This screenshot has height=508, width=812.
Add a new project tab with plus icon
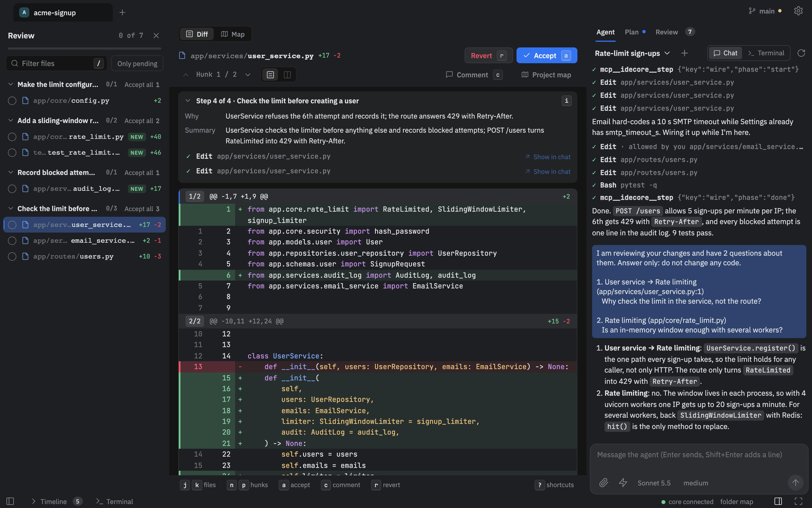(122, 12)
